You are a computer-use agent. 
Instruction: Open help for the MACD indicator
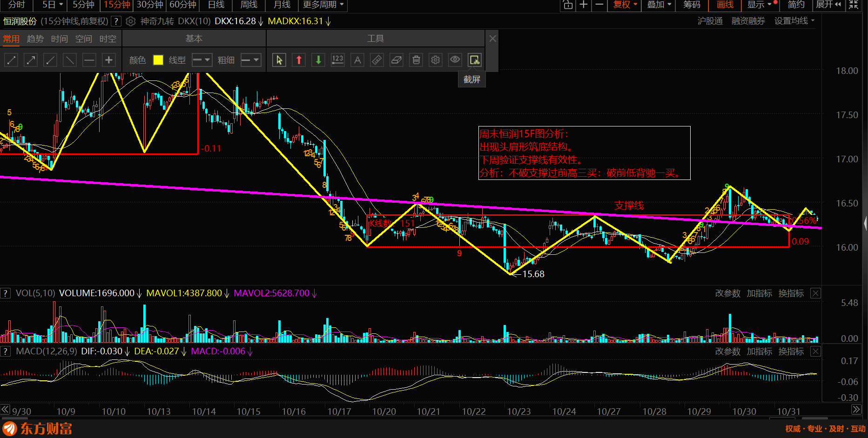tap(6, 352)
